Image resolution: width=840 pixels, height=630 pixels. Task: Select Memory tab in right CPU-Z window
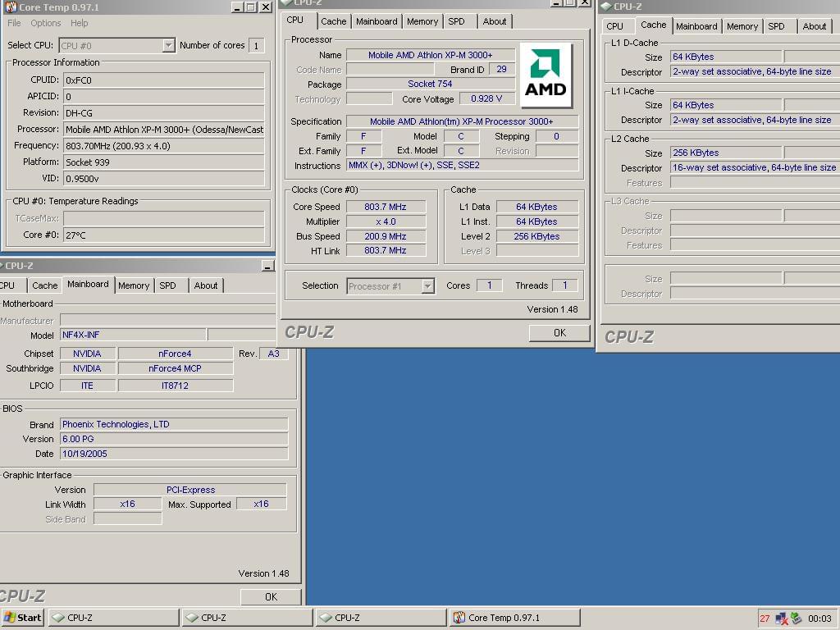(742, 26)
